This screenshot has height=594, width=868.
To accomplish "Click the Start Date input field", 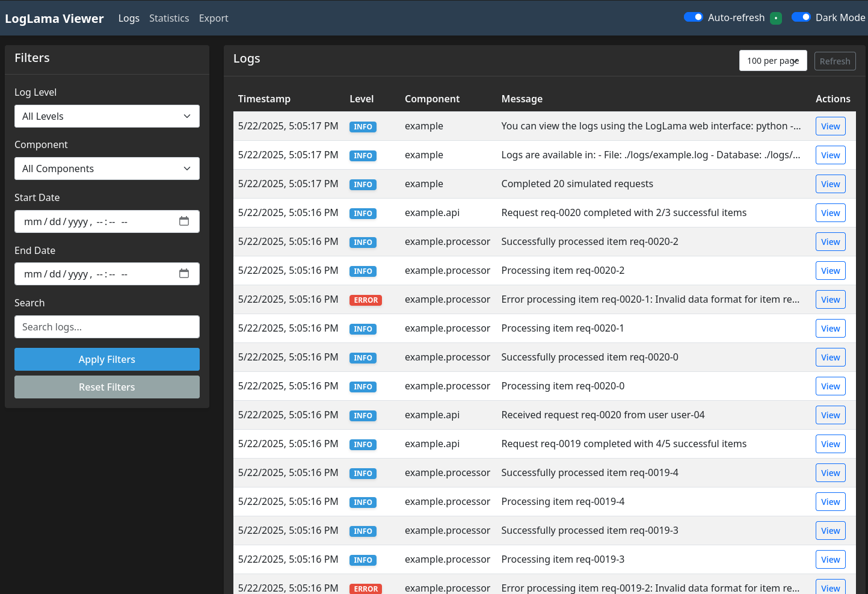I will click(107, 221).
